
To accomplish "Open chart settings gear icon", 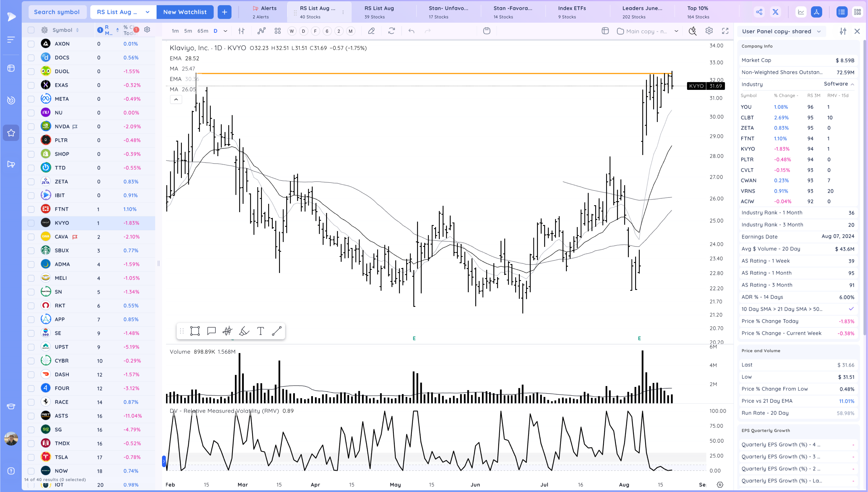I will tap(709, 31).
